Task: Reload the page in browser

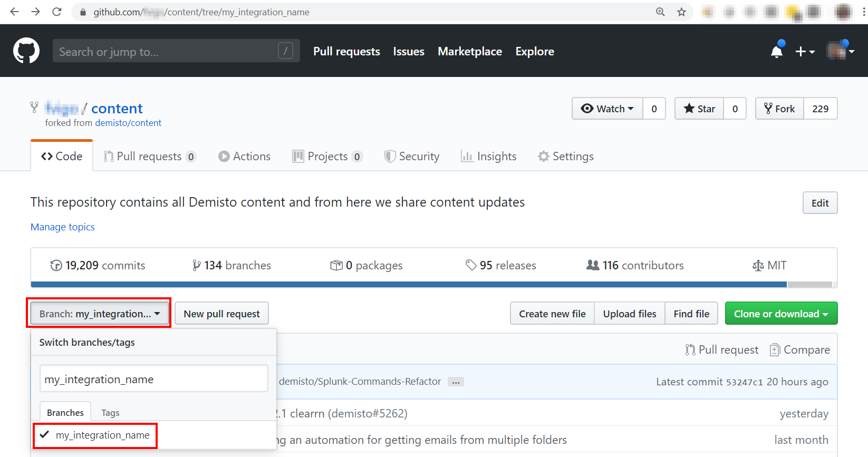Action: [x=57, y=12]
